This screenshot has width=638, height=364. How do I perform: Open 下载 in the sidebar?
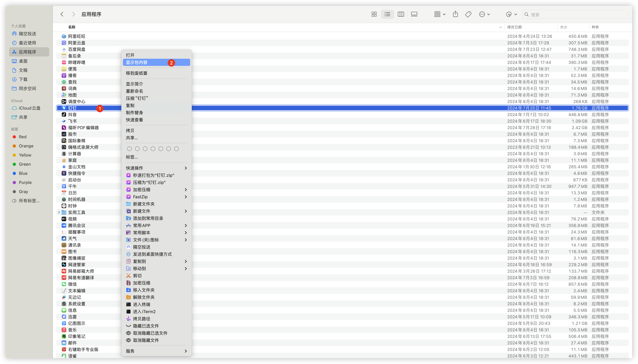23,79
